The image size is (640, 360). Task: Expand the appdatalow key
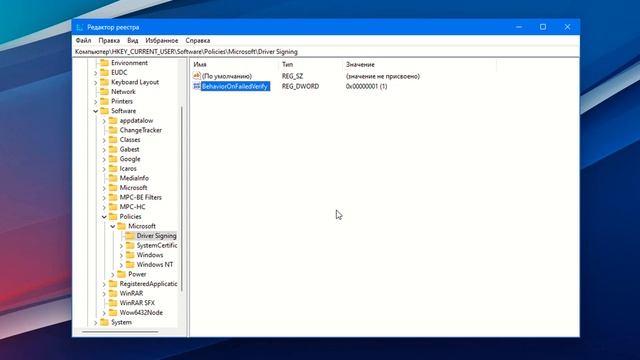[104, 121]
